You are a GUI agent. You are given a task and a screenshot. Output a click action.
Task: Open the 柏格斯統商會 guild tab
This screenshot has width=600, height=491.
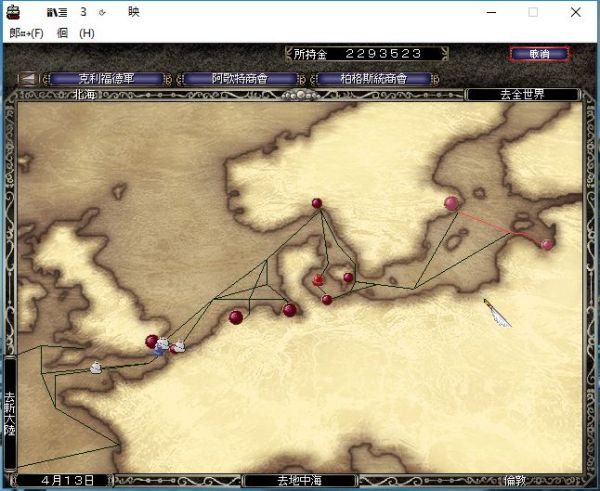pos(374,78)
